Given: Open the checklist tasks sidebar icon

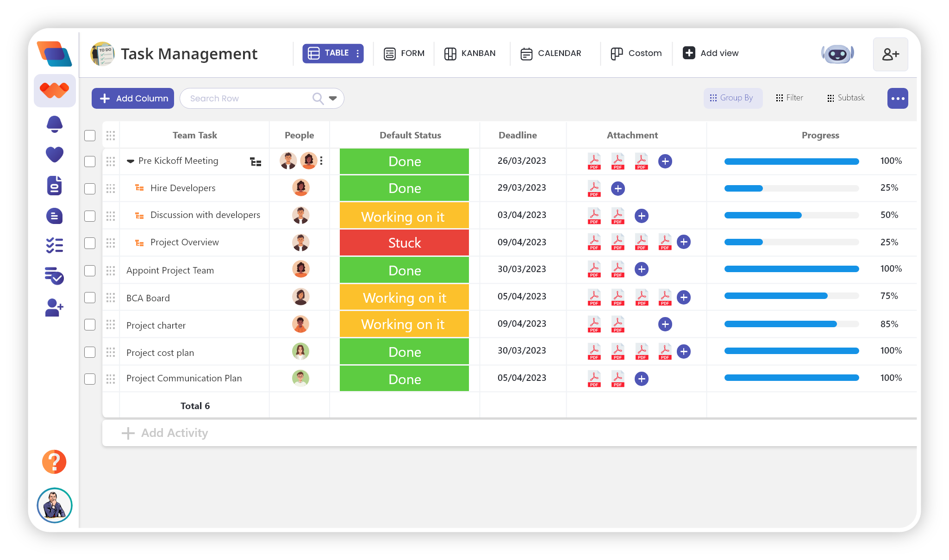Looking at the screenshot, I should click(55, 245).
